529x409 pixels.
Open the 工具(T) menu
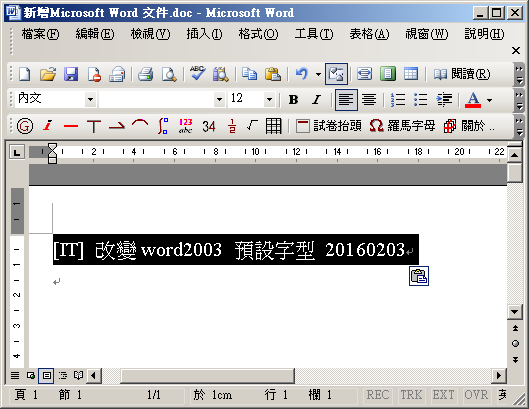tap(314, 34)
